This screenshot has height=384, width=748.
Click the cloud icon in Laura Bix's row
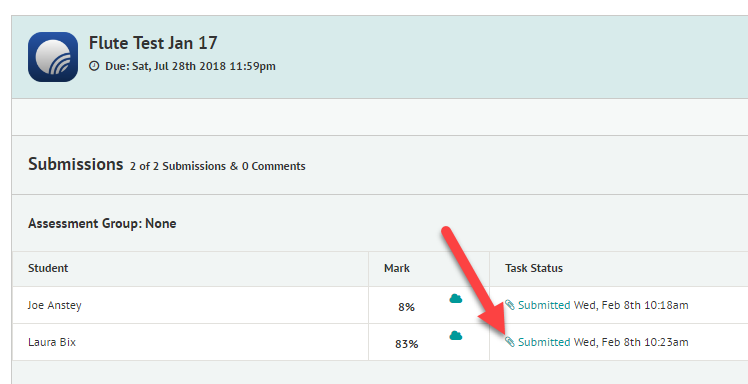point(456,336)
